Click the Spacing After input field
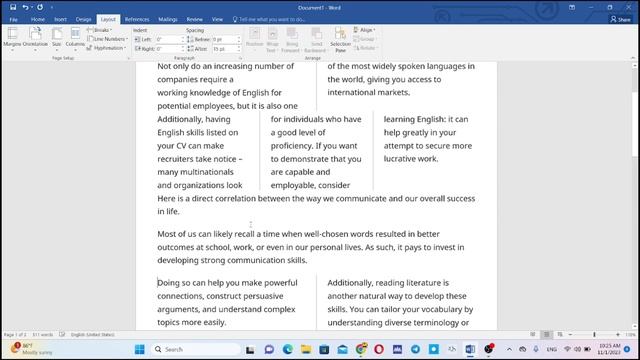Image resolution: width=640 pixels, height=360 pixels. point(224,49)
